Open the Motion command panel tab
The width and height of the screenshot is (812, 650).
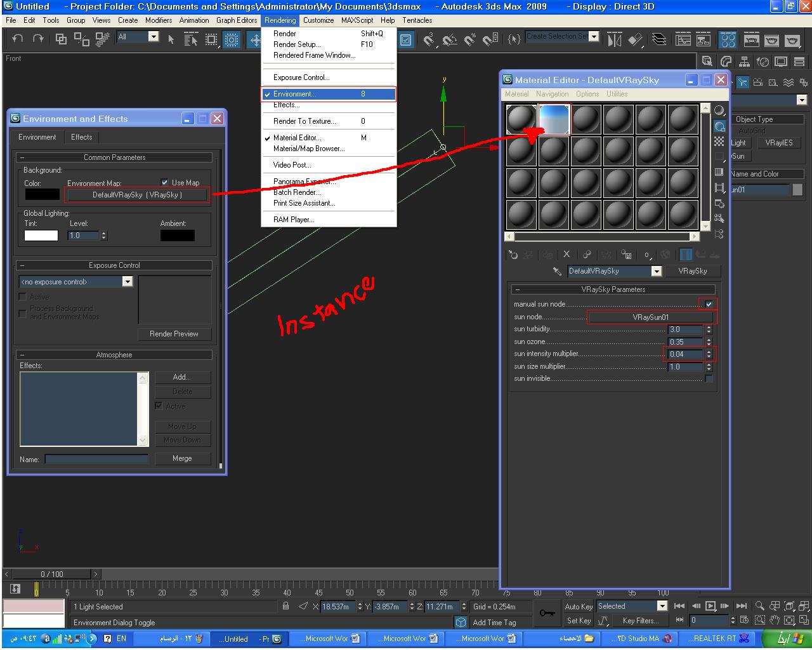[763, 62]
